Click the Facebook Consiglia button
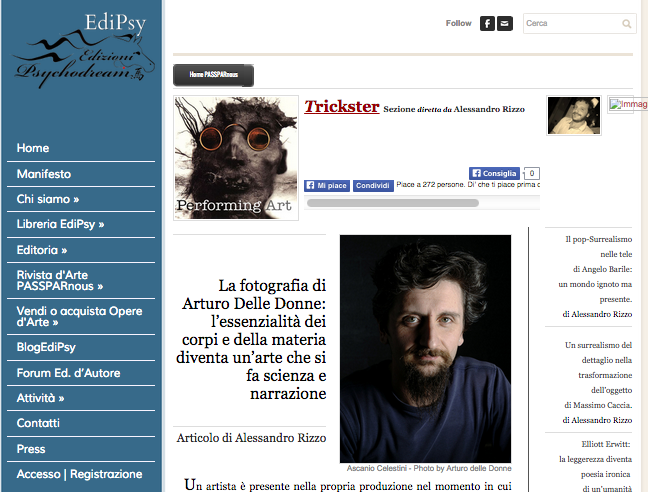This screenshot has width=648, height=492. pos(494,173)
